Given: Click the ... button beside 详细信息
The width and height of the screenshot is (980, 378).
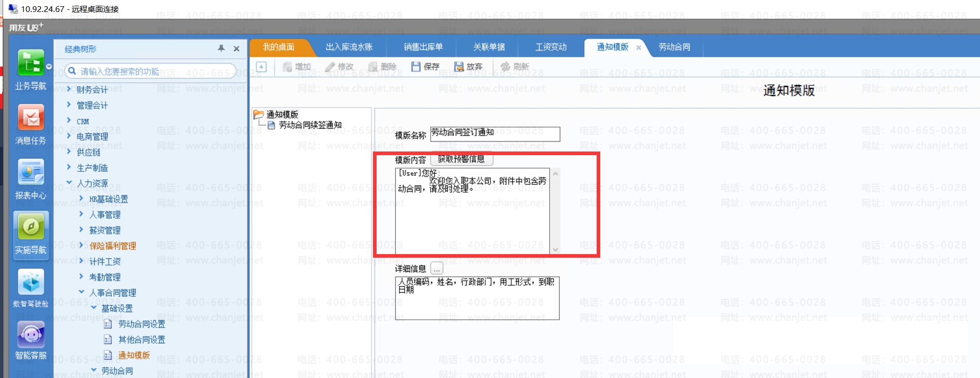Looking at the screenshot, I should [x=437, y=269].
